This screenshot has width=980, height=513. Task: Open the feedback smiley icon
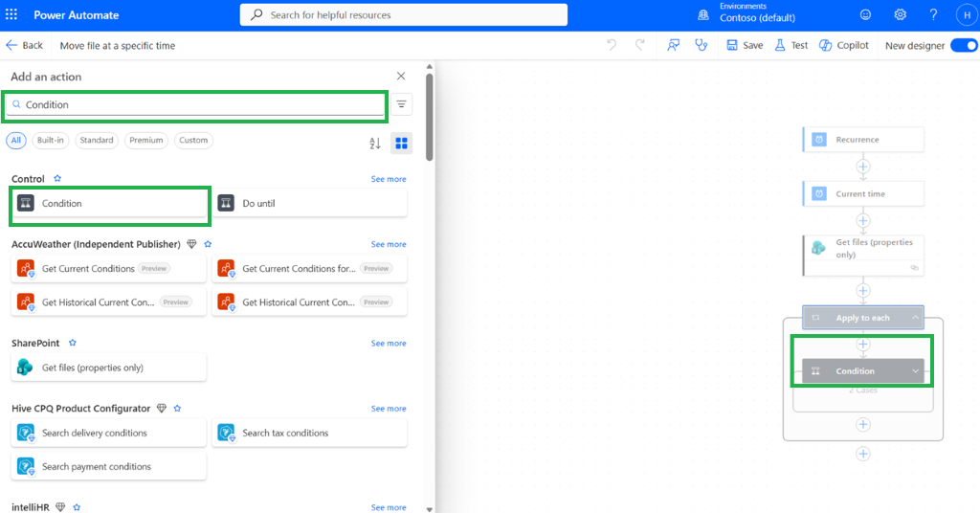coord(865,15)
